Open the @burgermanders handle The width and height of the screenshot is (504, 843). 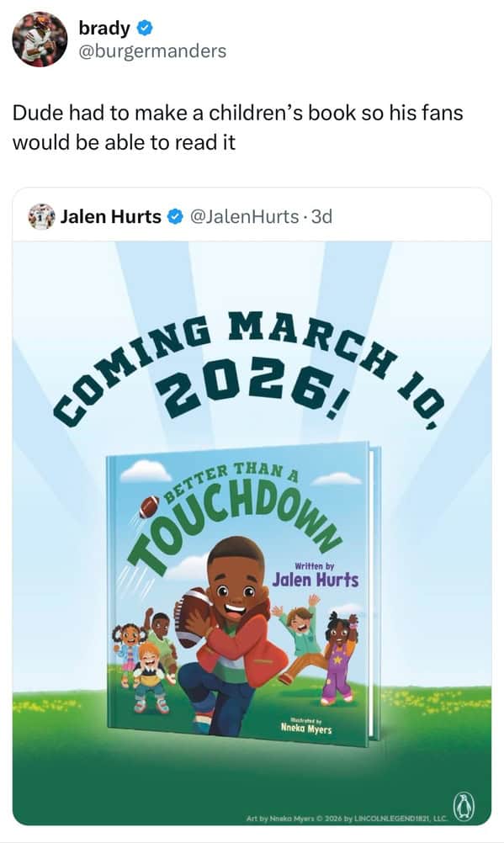[152, 51]
